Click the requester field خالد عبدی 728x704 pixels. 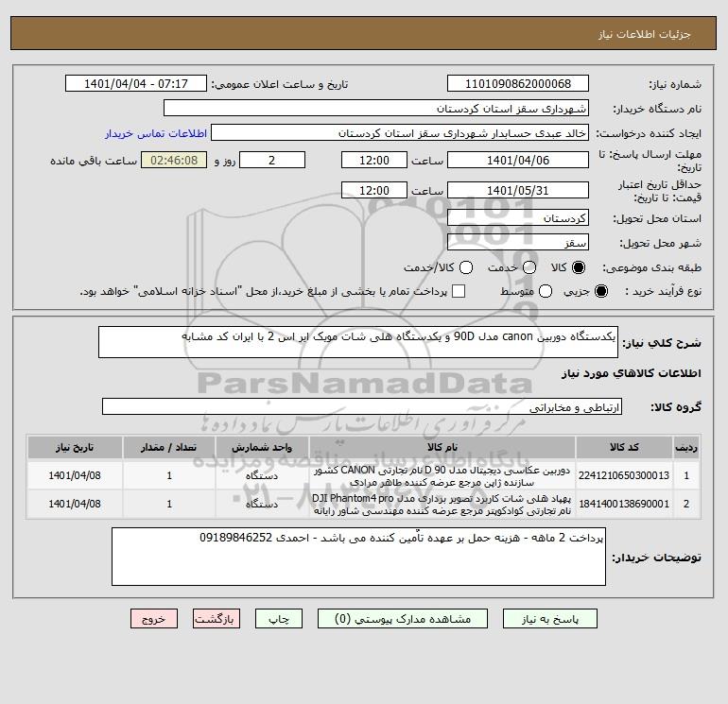[x=400, y=133]
